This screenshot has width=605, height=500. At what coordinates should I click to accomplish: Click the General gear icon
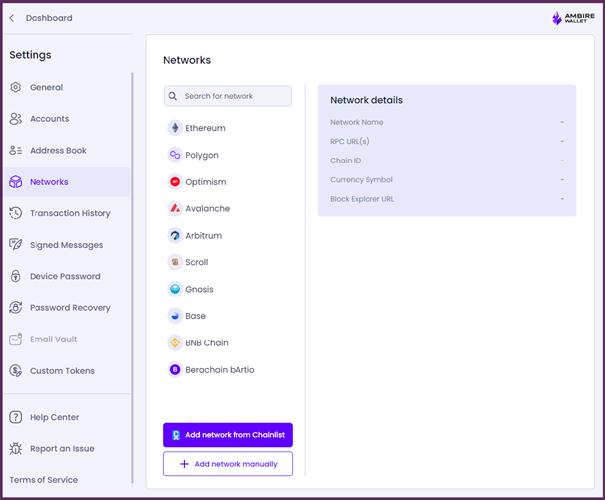click(x=15, y=87)
